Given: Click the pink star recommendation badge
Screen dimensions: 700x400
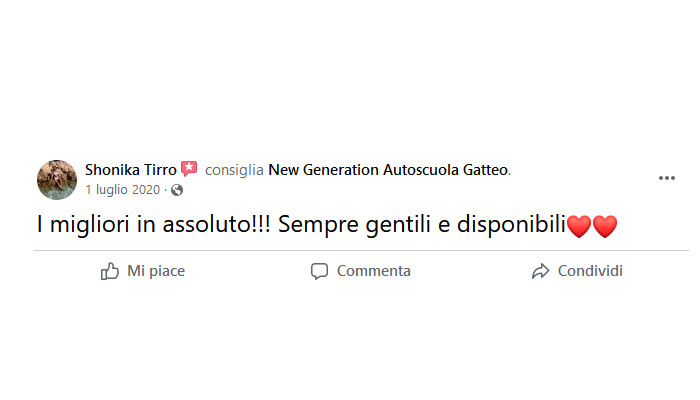Looking at the screenshot, I should (189, 169).
